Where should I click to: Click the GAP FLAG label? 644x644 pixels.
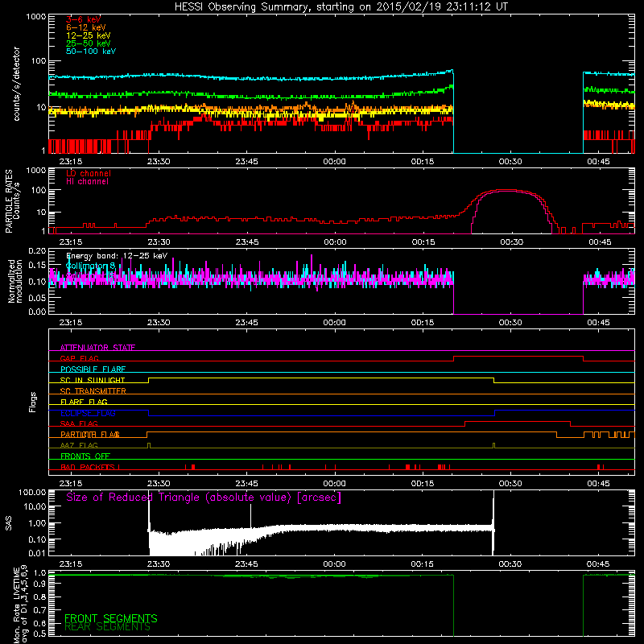click(79, 358)
